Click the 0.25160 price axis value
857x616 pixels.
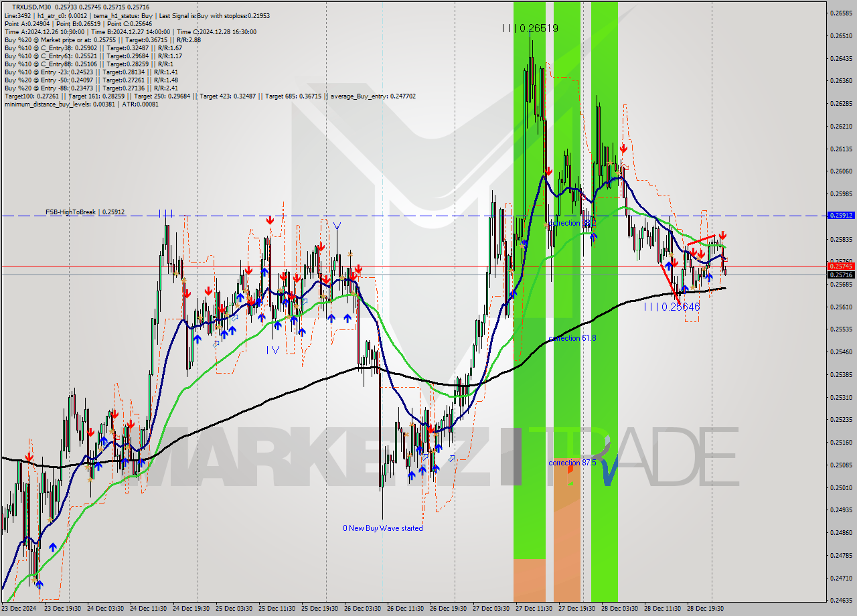(x=842, y=442)
